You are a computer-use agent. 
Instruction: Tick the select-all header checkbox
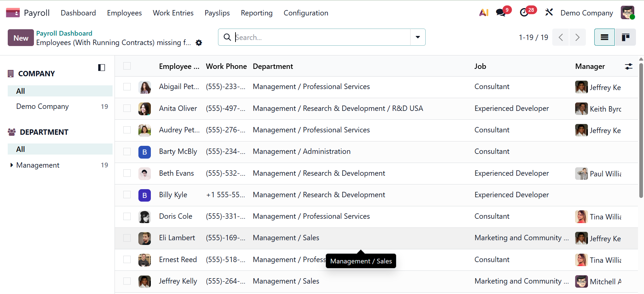click(x=127, y=66)
